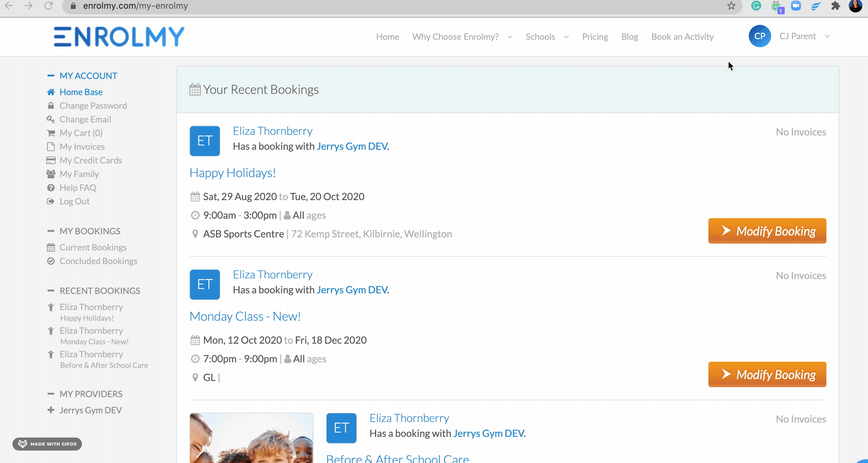Click the Grammarly extension icon
868x463 pixels.
click(756, 6)
